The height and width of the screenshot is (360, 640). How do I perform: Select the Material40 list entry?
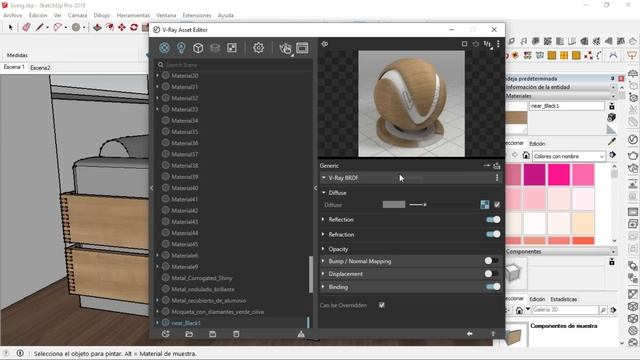pos(184,188)
